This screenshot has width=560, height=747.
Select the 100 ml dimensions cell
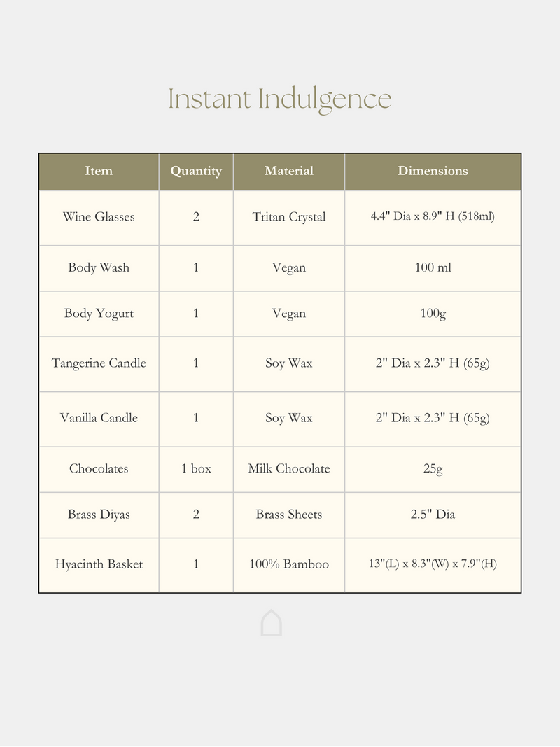[433, 267]
